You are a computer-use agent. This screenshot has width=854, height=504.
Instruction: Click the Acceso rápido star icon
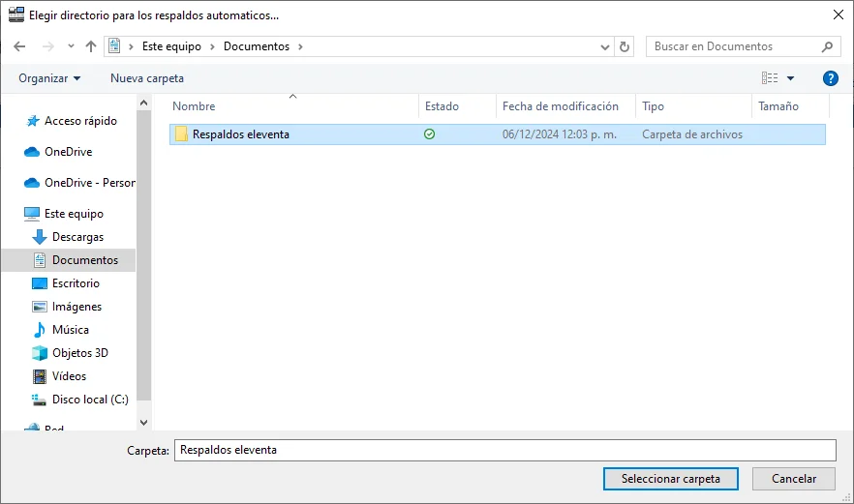33,121
